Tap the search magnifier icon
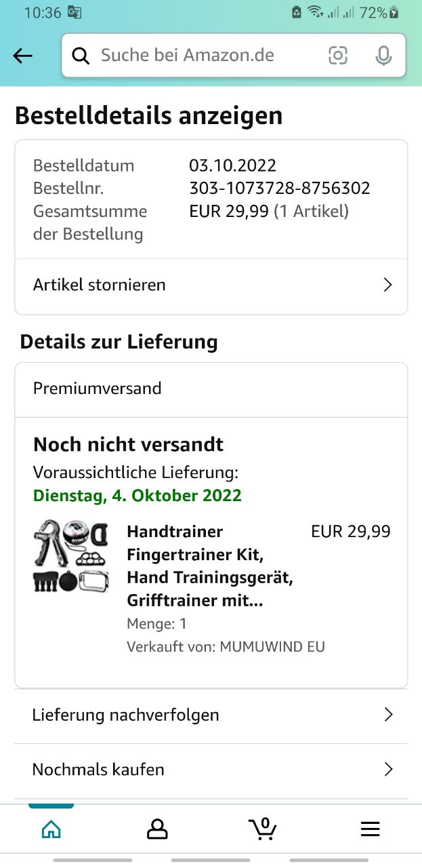Viewport: 422px width, 868px height. pyautogui.click(x=81, y=56)
